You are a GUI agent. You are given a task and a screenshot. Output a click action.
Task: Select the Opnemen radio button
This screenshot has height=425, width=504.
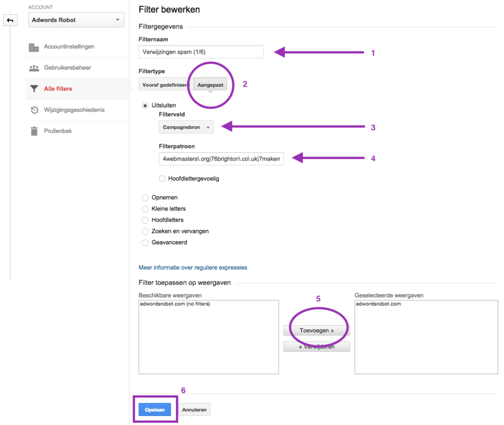(x=145, y=198)
